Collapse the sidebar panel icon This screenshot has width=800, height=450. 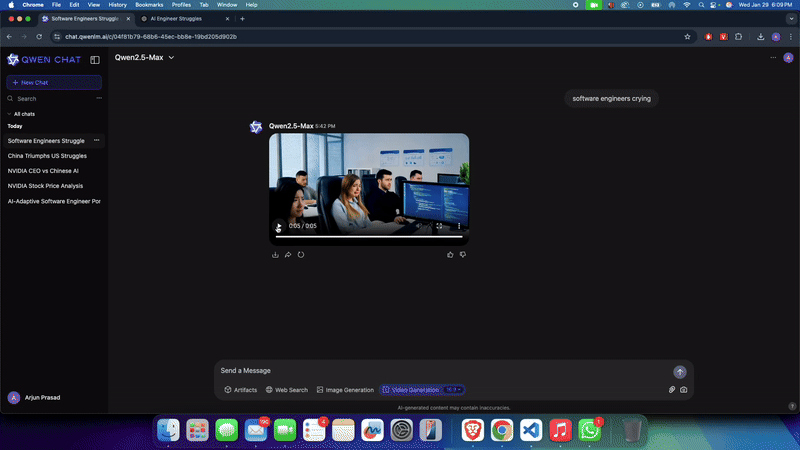click(95, 60)
